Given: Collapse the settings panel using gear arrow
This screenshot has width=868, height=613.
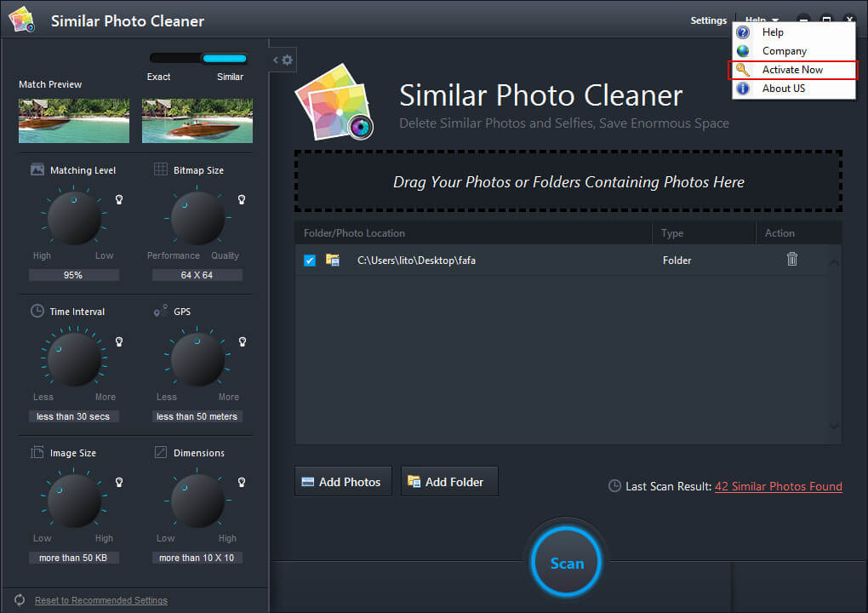Looking at the screenshot, I should click(x=283, y=60).
